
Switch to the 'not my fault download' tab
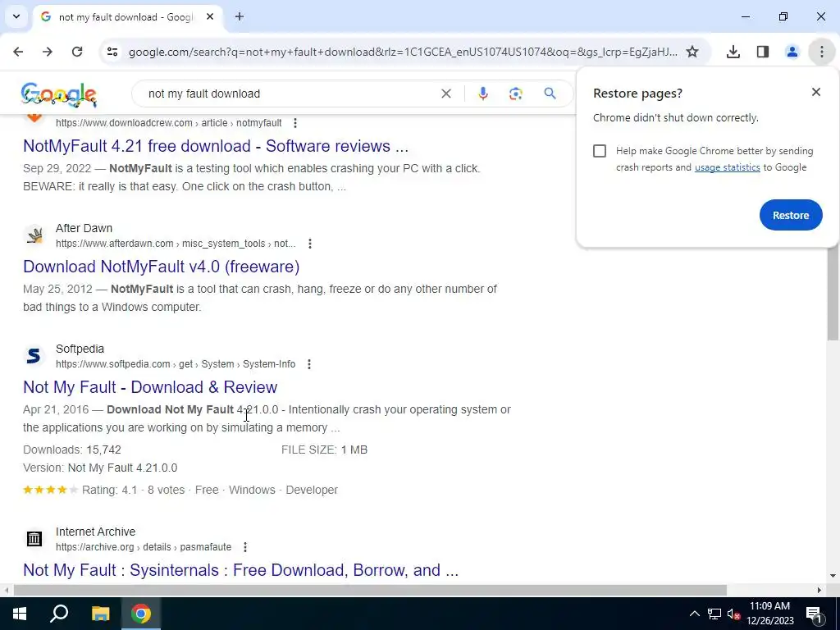coord(126,17)
